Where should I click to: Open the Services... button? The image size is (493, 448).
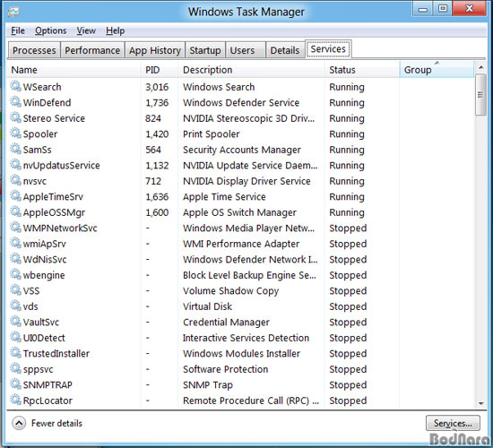point(453,423)
